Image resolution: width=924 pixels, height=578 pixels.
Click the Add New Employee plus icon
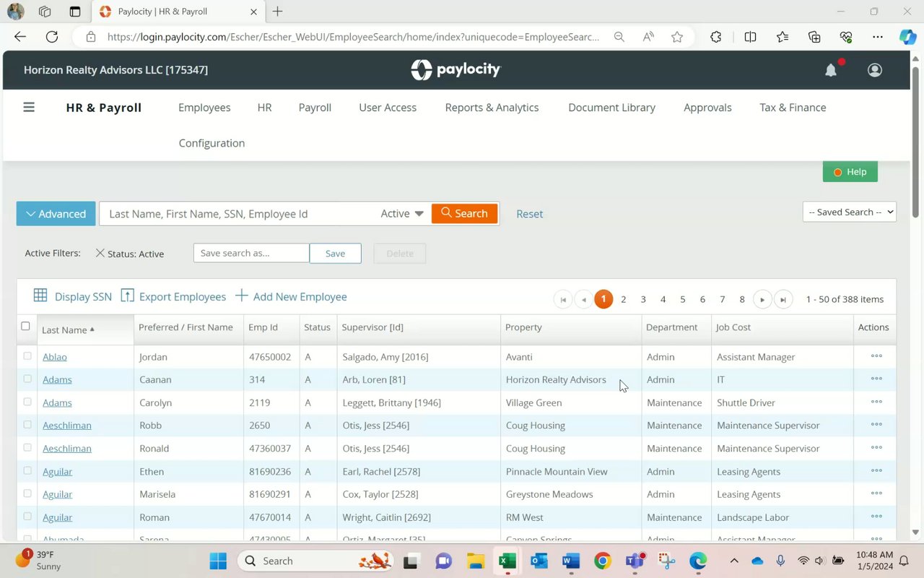point(241,296)
